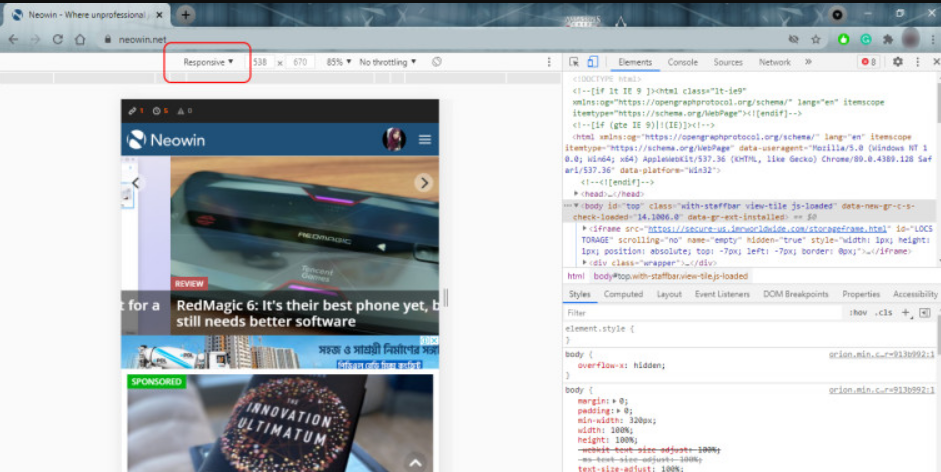Viewport: 941px width, 472px height.
Task: Open the Extensions puzzle icon
Action: tap(888, 39)
